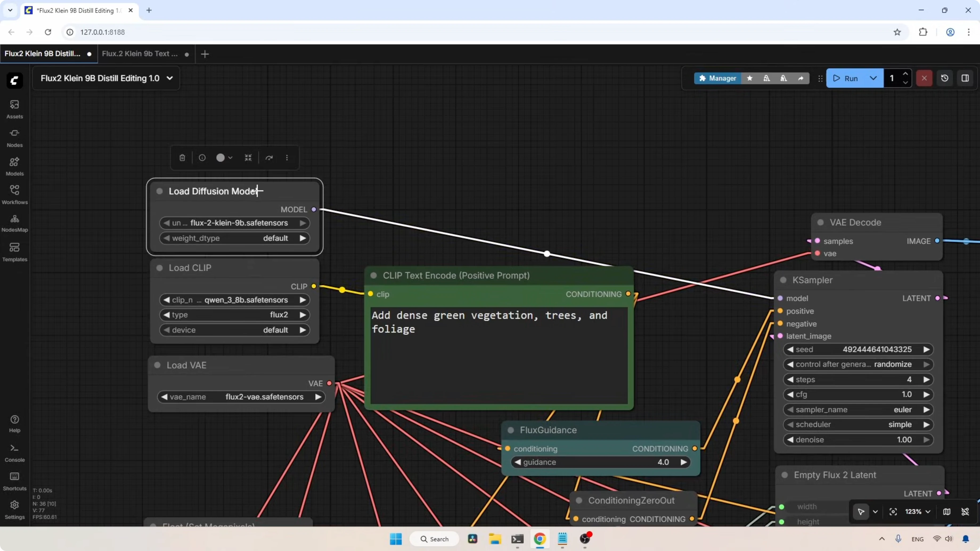Open workflow title dropdown menu
The image size is (980, 551).
coord(170,78)
